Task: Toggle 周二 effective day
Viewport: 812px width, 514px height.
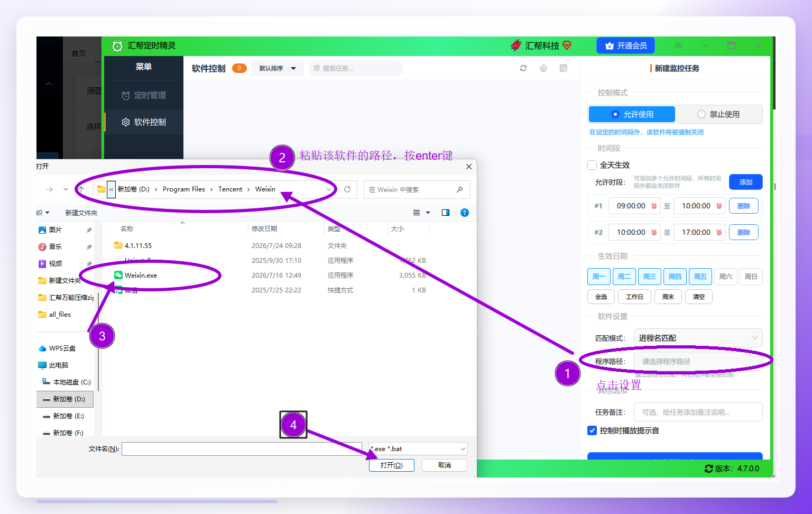Action: (x=624, y=277)
